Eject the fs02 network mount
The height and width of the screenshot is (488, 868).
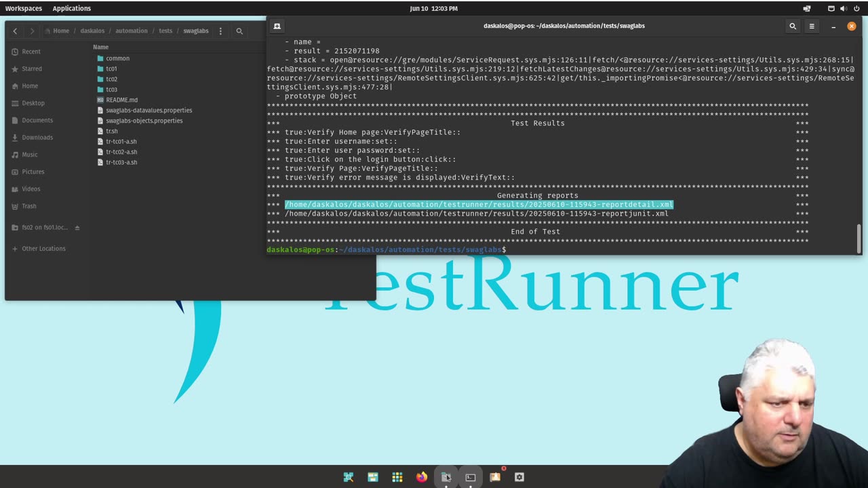click(x=77, y=228)
